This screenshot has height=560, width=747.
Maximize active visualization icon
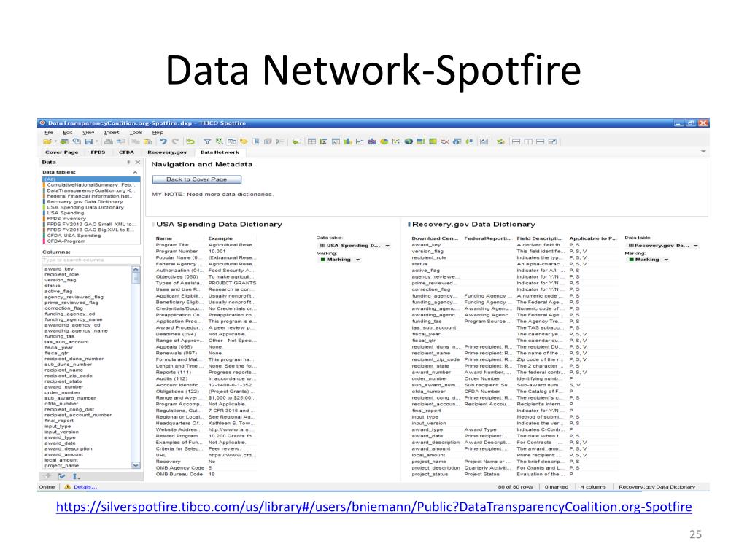point(553,141)
